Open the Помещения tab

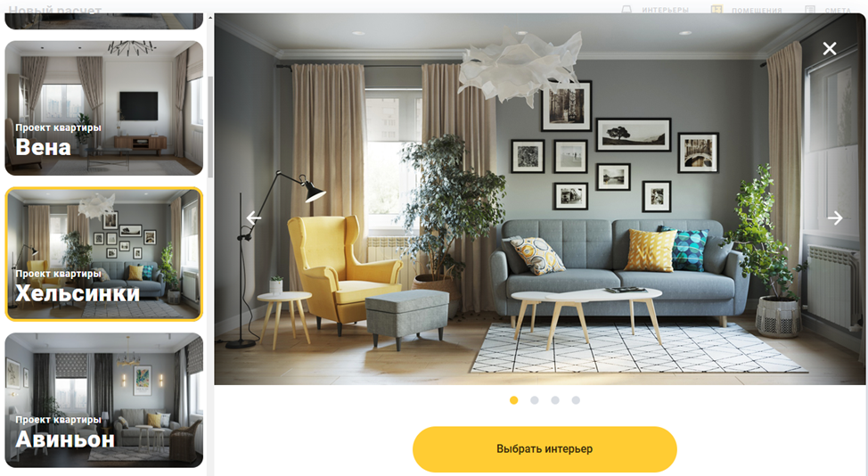pos(757,10)
